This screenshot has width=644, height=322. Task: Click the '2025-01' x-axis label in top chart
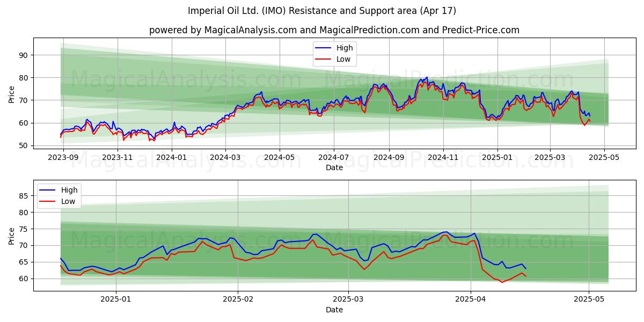[x=497, y=158]
